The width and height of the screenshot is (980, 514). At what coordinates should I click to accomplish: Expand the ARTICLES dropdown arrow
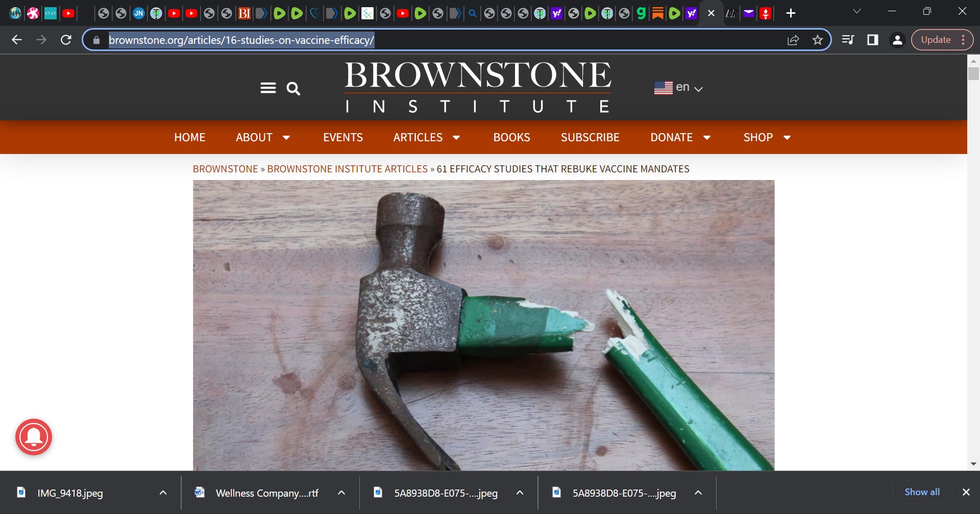pyautogui.click(x=456, y=137)
